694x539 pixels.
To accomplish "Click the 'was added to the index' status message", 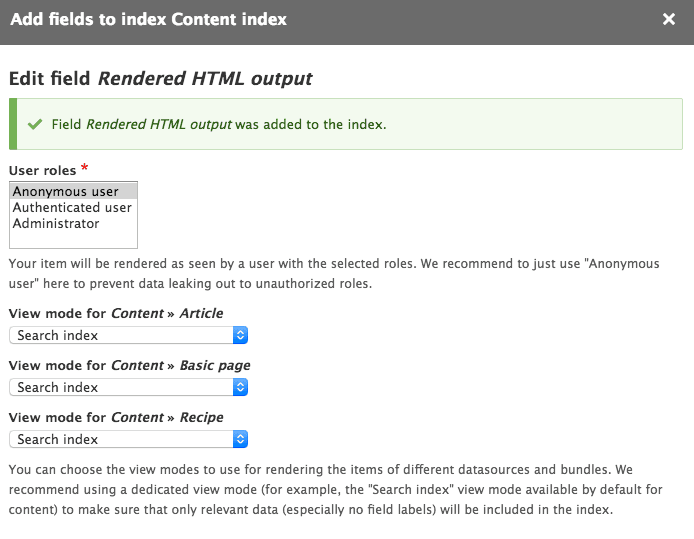I will 310,125.
